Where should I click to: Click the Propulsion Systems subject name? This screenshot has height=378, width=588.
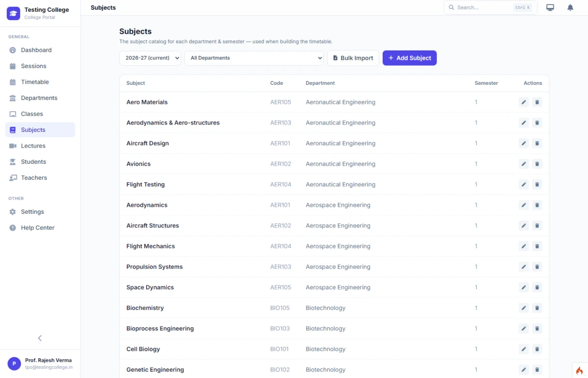tap(154, 267)
